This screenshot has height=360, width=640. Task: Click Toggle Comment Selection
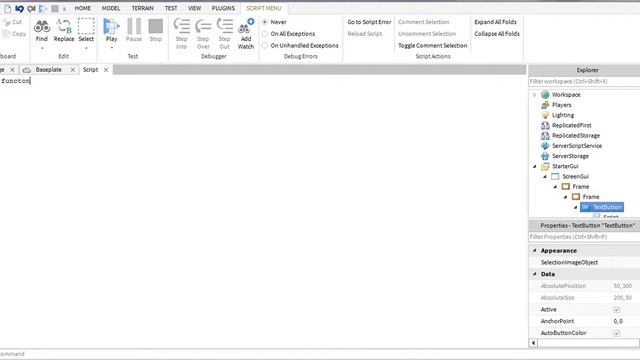coord(433,46)
